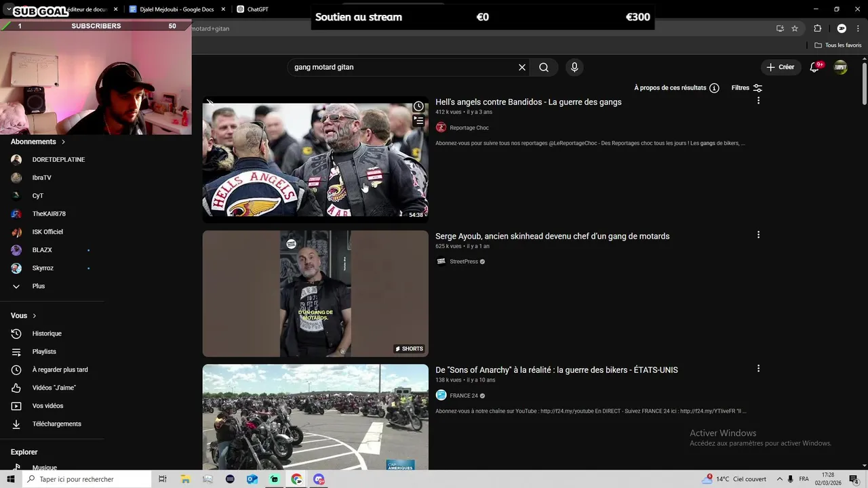The image size is (868, 488).
Task: Expand the Abonnements section chevron
Action: (63, 142)
